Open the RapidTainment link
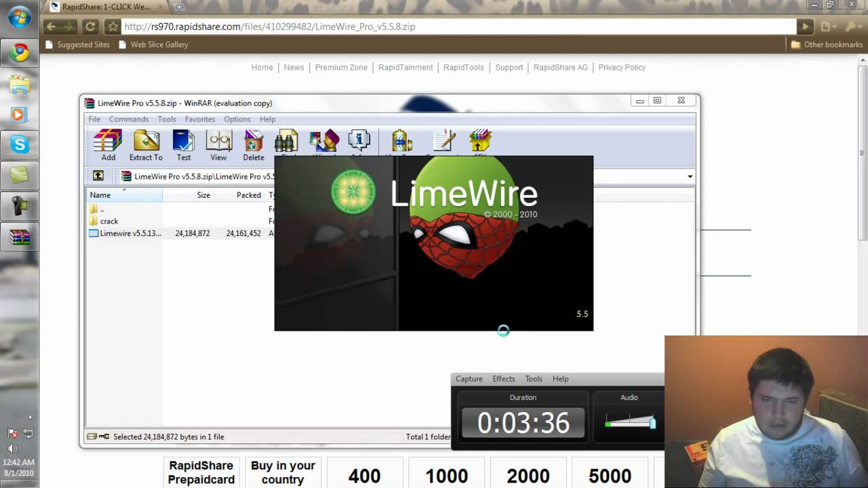868x488 pixels. point(406,67)
